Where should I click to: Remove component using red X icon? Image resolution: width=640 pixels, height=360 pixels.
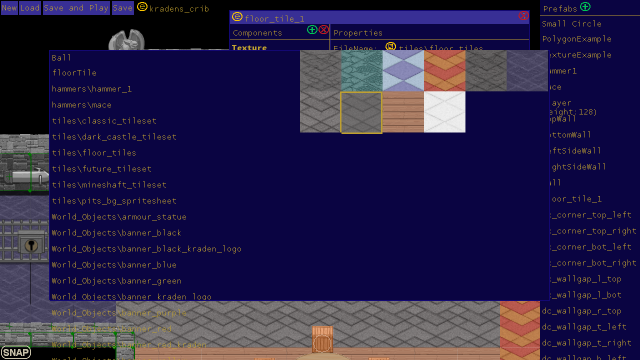pos(323,30)
